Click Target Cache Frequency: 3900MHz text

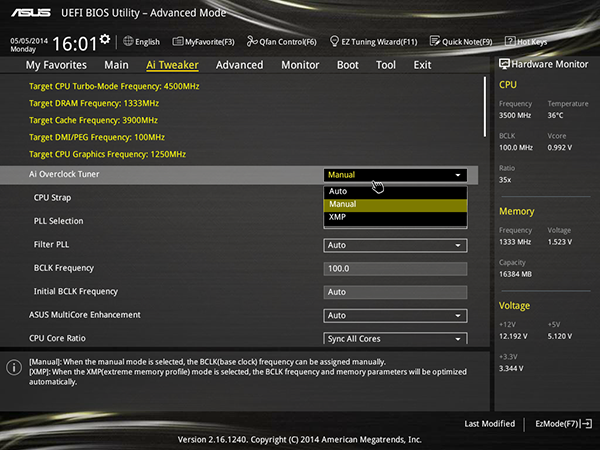(93, 121)
